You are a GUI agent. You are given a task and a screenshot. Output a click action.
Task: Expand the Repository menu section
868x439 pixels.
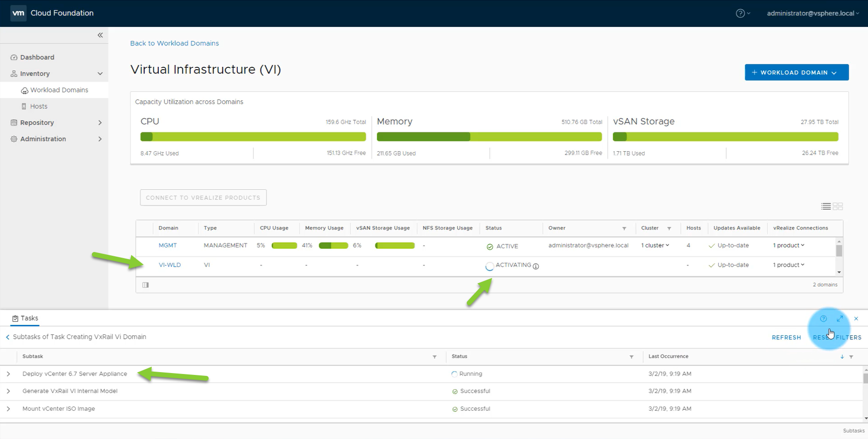coord(100,123)
